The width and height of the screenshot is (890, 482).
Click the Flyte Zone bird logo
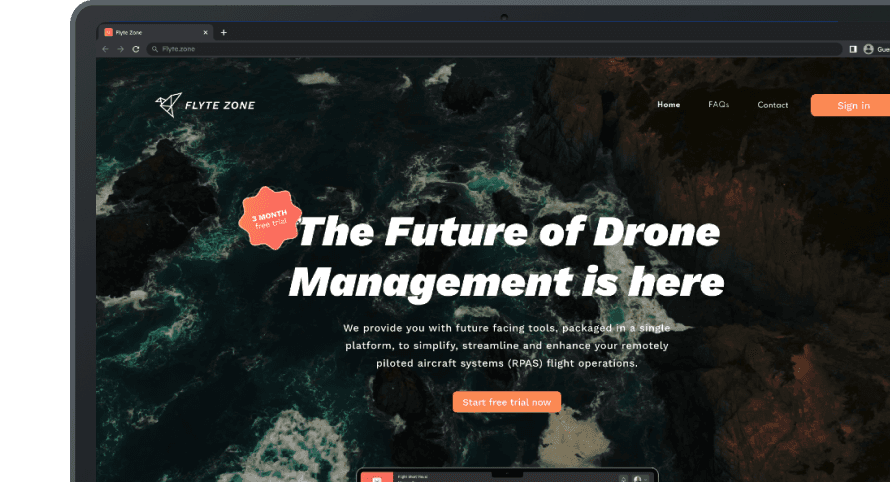pos(169,105)
